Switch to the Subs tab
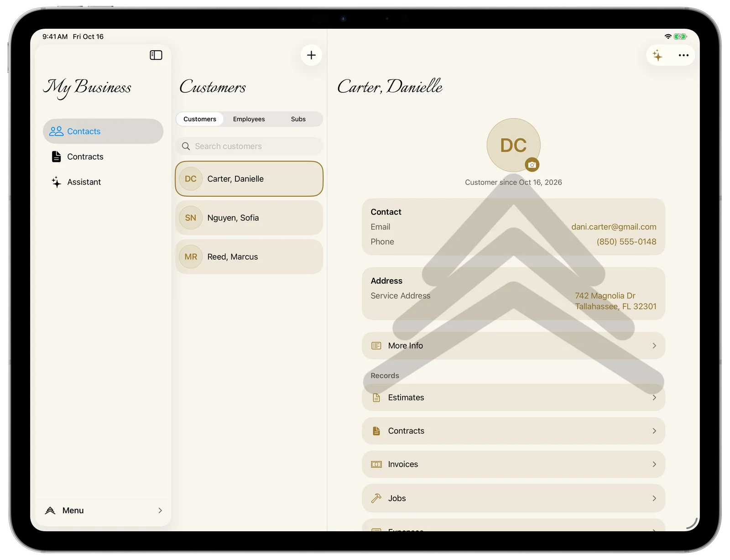 (x=298, y=119)
